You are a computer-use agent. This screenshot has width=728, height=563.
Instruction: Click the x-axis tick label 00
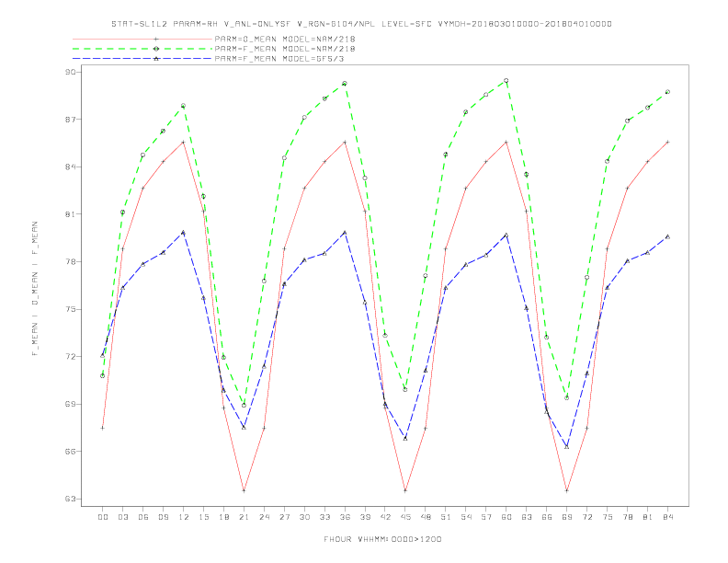[x=103, y=517]
